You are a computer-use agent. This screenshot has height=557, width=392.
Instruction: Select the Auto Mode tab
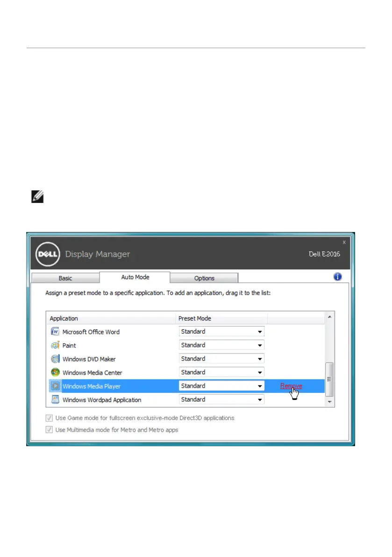(x=135, y=277)
